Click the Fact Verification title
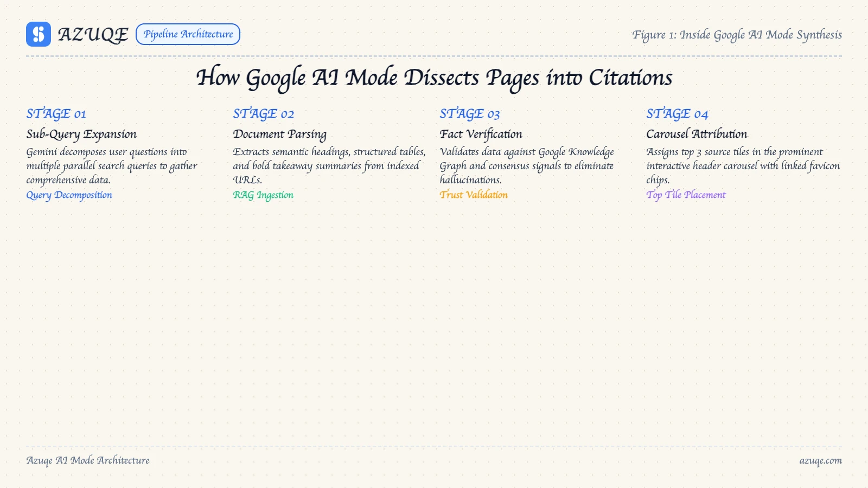The height and width of the screenshot is (488, 868). click(481, 134)
